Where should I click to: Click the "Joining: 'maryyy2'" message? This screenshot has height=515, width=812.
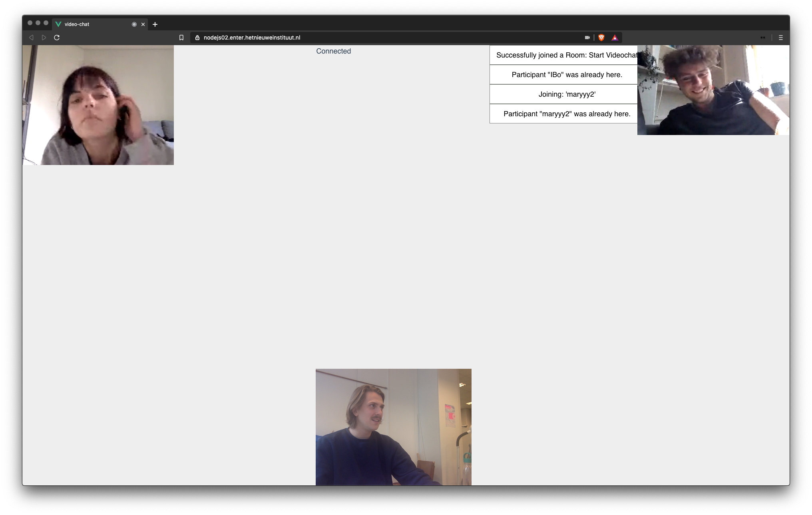point(563,94)
